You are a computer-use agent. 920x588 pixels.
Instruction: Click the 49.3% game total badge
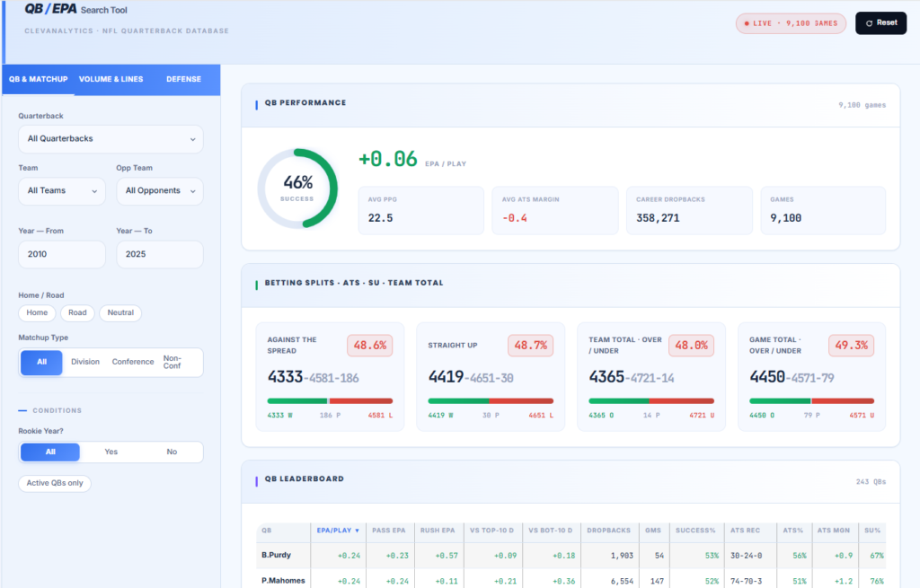click(x=852, y=346)
